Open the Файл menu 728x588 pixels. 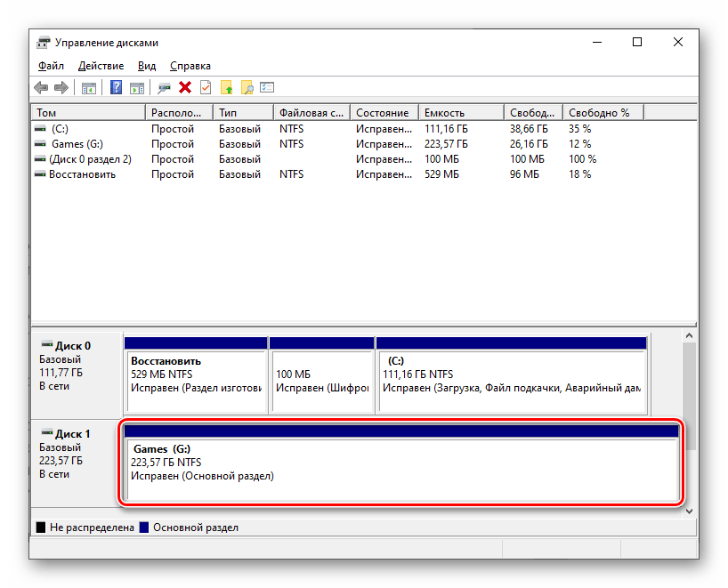point(51,66)
